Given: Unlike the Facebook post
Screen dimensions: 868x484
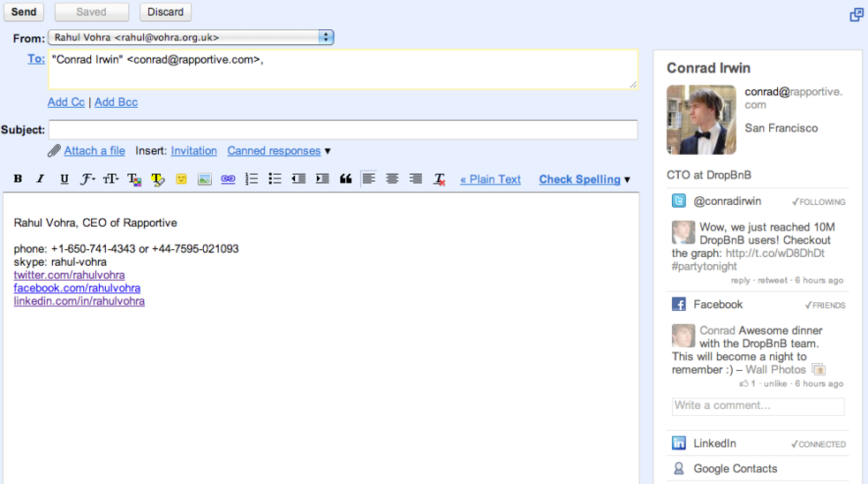Looking at the screenshot, I should pyautogui.click(x=774, y=383).
